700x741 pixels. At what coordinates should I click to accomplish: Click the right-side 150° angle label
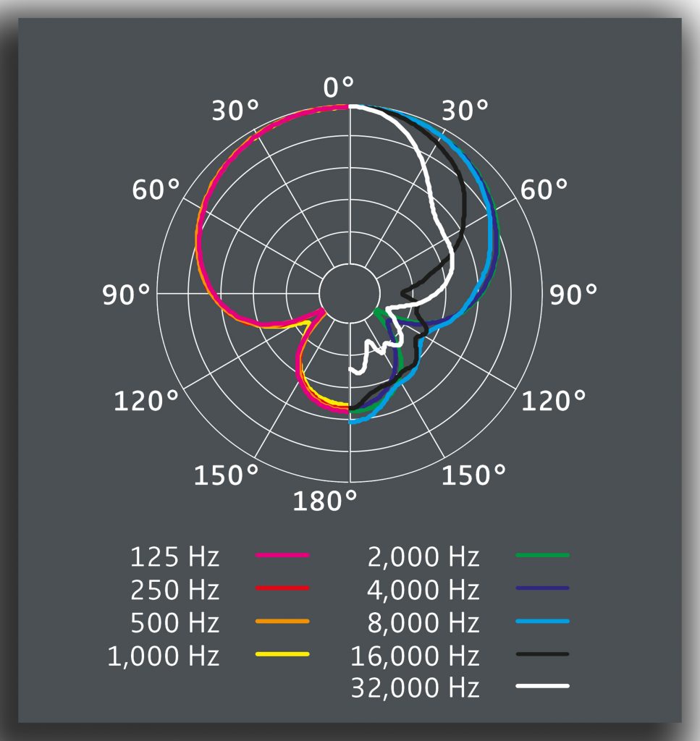[473, 475]
